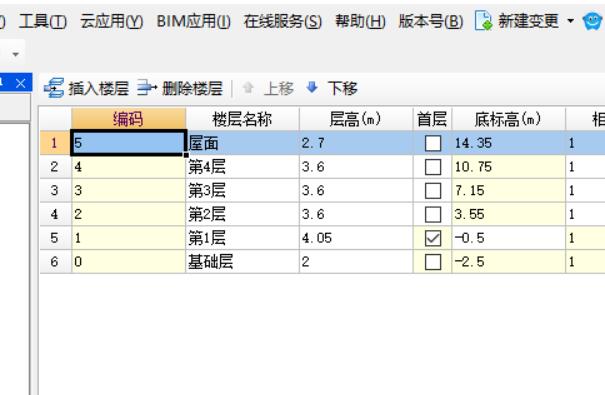Screen dimensions: 605x395
Task: Open the 版本号(B) menu
Action: [431, 21]
